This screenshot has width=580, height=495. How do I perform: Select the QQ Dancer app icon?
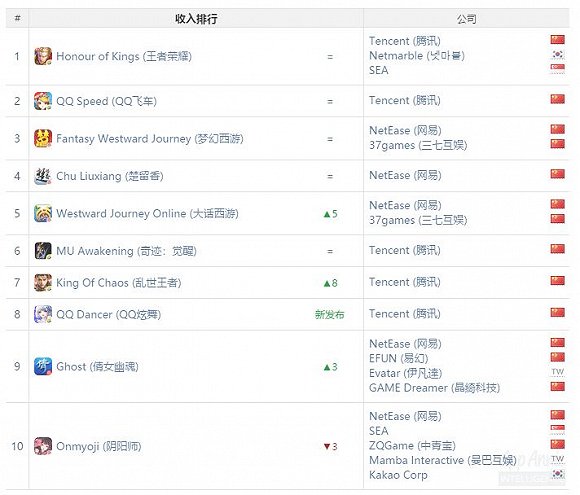[x=43, y=314]
